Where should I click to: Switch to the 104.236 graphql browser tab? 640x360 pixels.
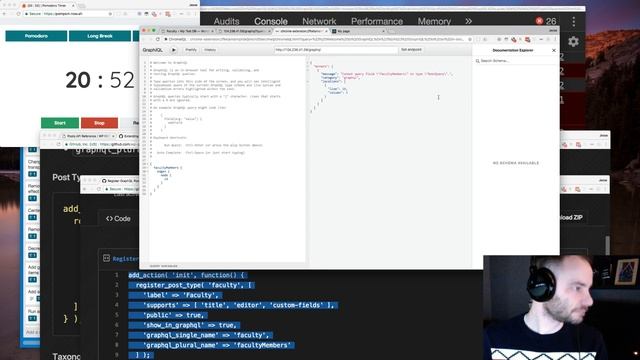(244, 31)
